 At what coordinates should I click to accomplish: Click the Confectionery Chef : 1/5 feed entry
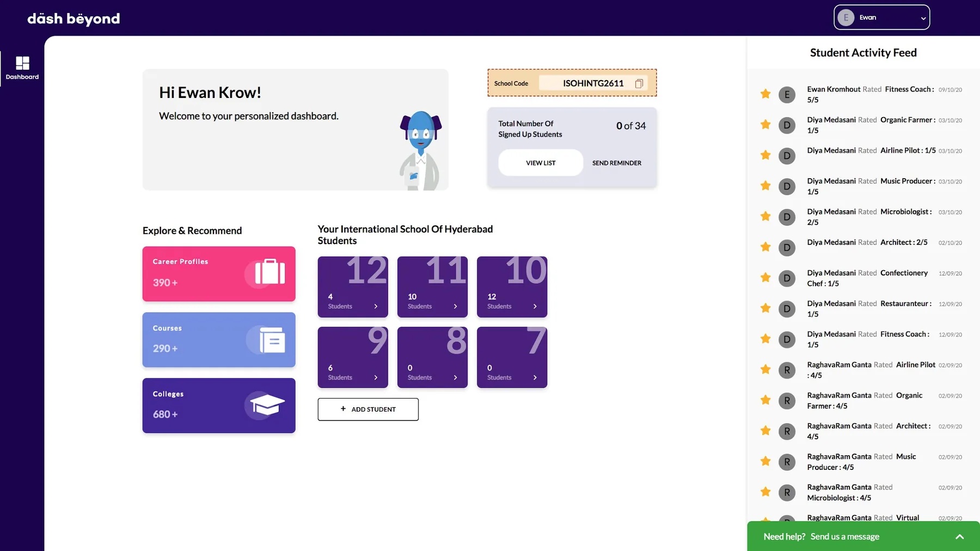(x=863, y=278)
